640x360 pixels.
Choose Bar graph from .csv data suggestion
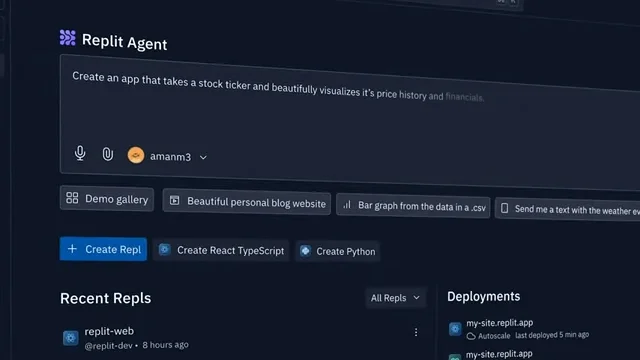pyautogui.click(x=413, y=206)
